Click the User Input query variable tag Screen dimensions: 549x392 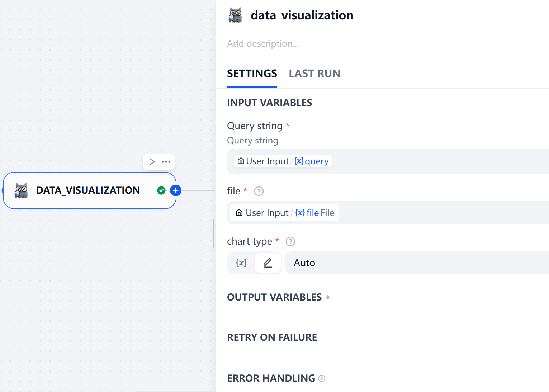283,161
